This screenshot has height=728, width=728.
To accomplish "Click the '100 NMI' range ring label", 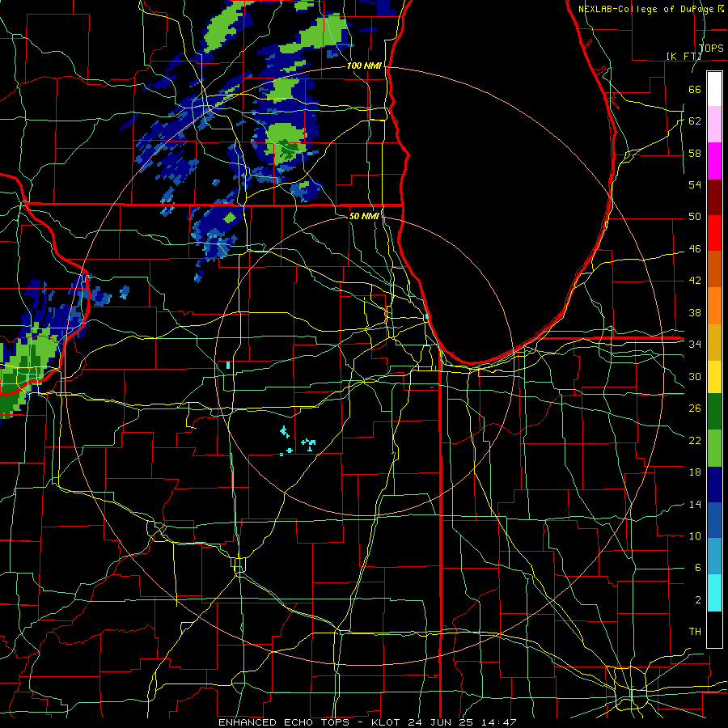I will (364, 66).
